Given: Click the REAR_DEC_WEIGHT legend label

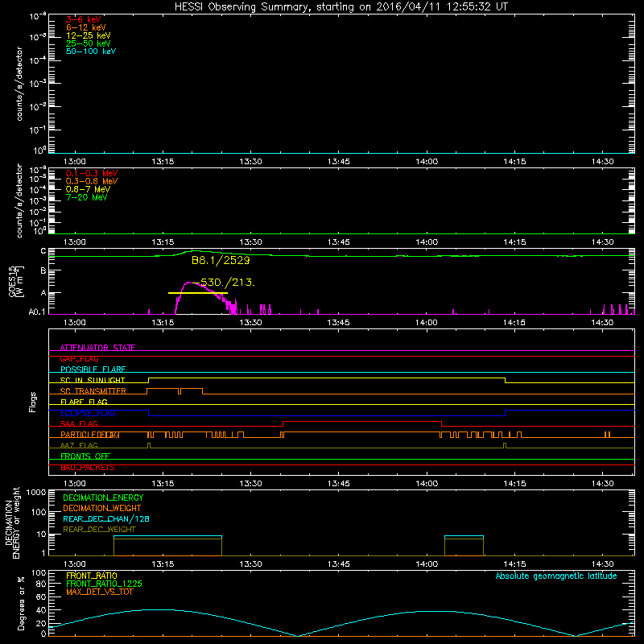Looking at the screenshot, I should tap(99, 530).
